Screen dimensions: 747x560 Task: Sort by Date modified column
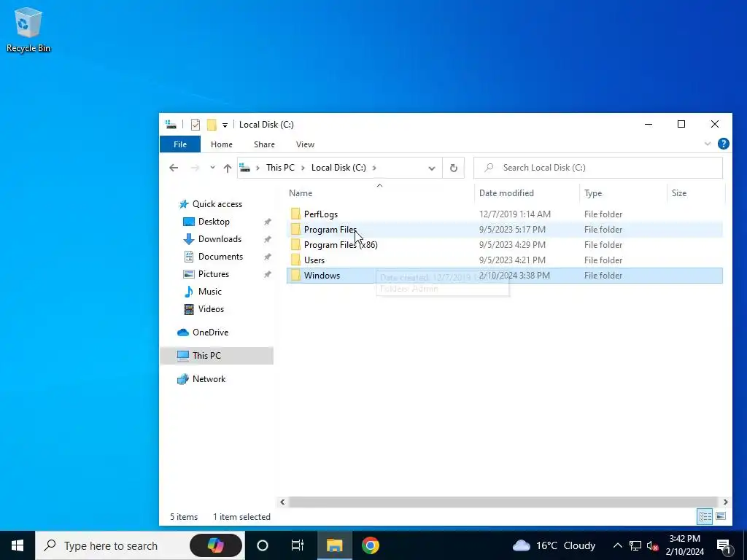(x=527, y=192)
